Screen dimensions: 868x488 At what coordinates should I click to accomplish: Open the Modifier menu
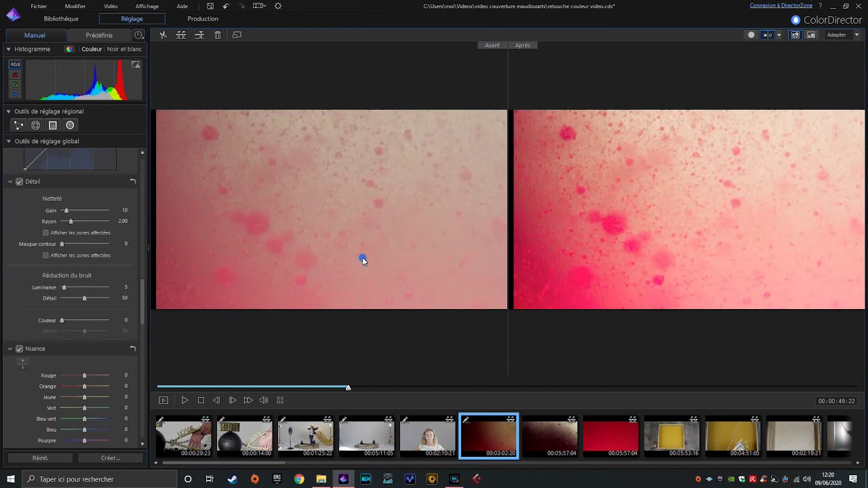coord(75,6)
